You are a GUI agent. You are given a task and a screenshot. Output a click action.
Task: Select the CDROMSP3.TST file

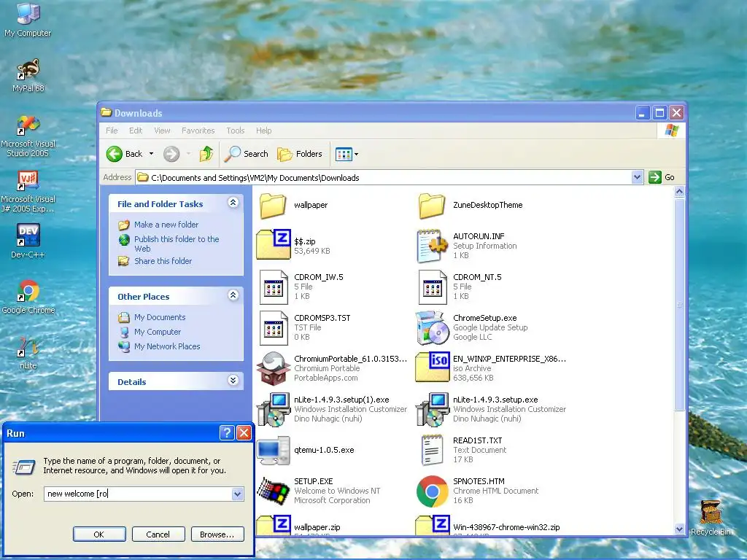[305, 327]
